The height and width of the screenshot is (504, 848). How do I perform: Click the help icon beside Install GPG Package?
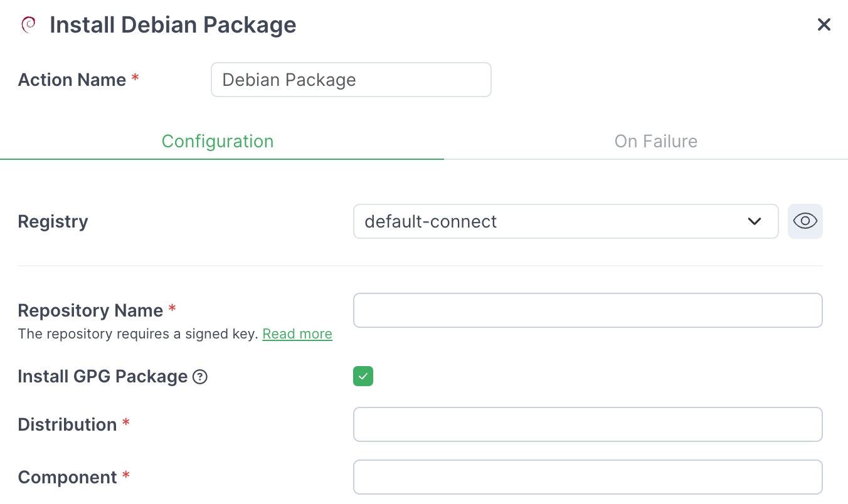point(200,377)
